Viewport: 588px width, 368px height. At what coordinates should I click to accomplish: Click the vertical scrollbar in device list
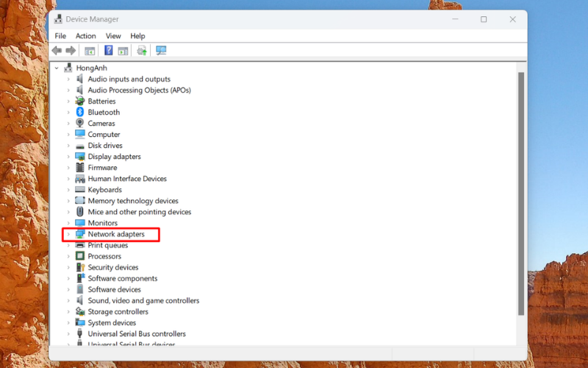click(521, 191)
